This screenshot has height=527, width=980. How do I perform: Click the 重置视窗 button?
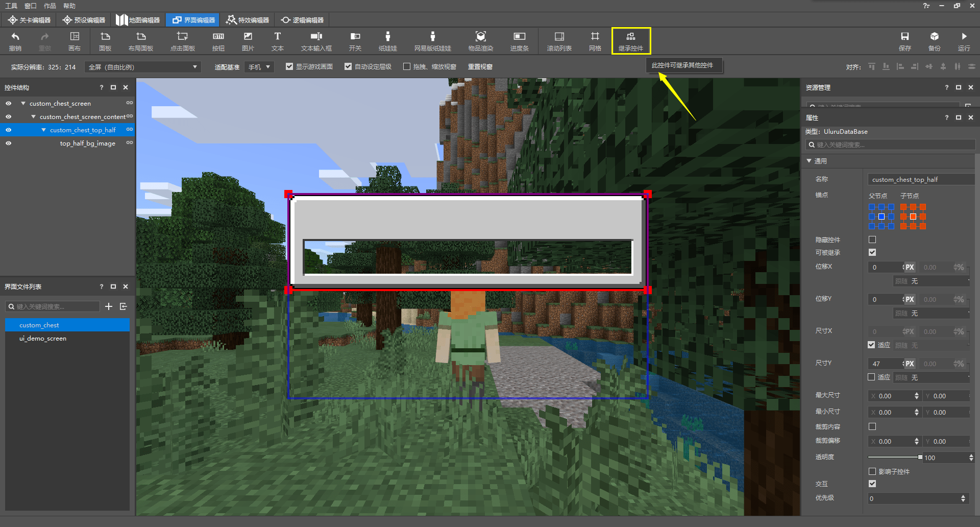(x=480, y=67)
